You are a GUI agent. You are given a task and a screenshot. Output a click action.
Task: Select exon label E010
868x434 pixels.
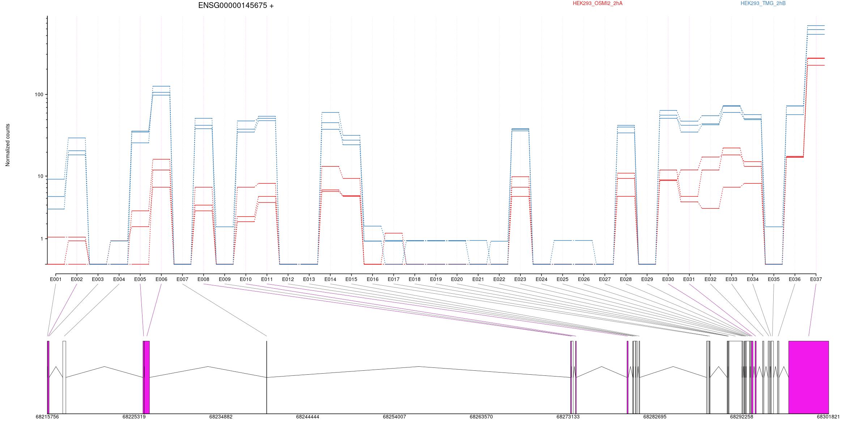246,279
